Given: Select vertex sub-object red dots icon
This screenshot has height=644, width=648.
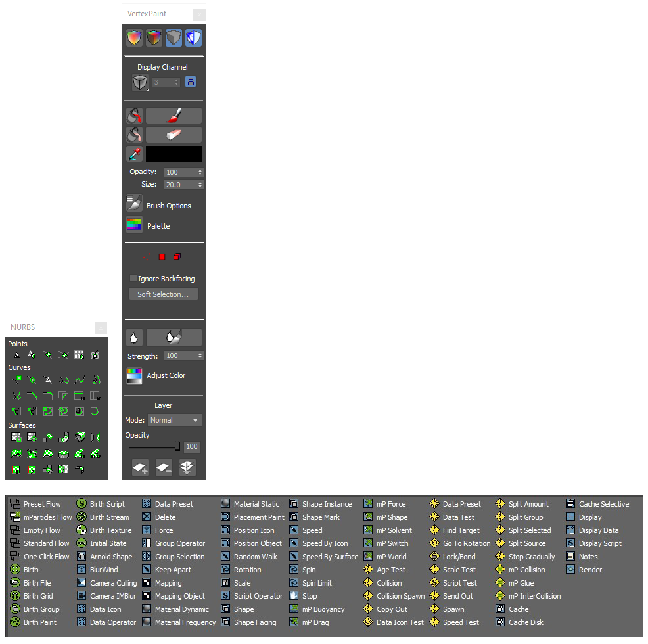Looking at the screenshot, I should pos(147,257).
